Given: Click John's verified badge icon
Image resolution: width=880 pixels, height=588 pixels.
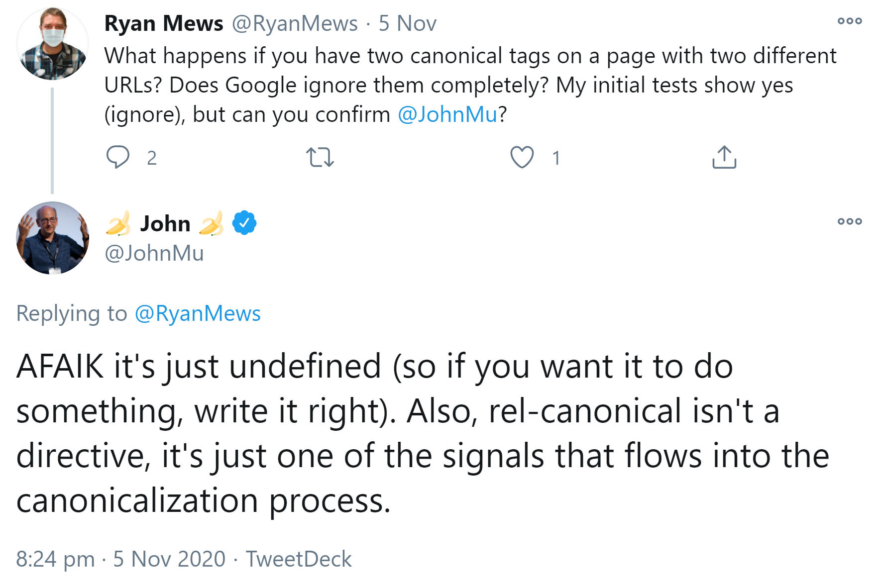Looking at the screenshot, I should pyautogui.click(x=244, y=223).
